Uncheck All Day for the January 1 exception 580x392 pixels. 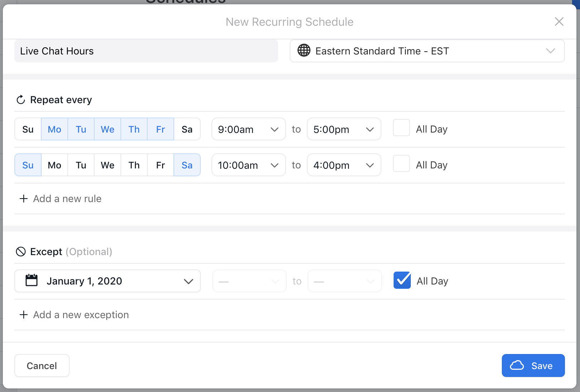pyautogui.click(x=402, y=280)
